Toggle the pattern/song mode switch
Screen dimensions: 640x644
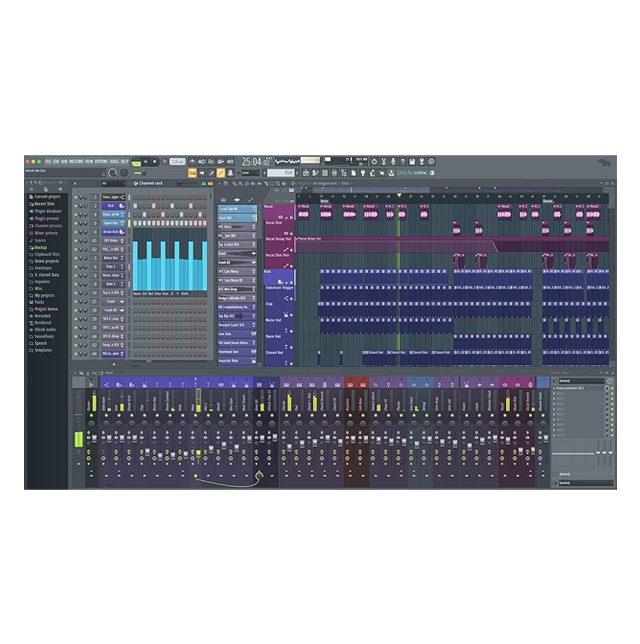[136, 162]
